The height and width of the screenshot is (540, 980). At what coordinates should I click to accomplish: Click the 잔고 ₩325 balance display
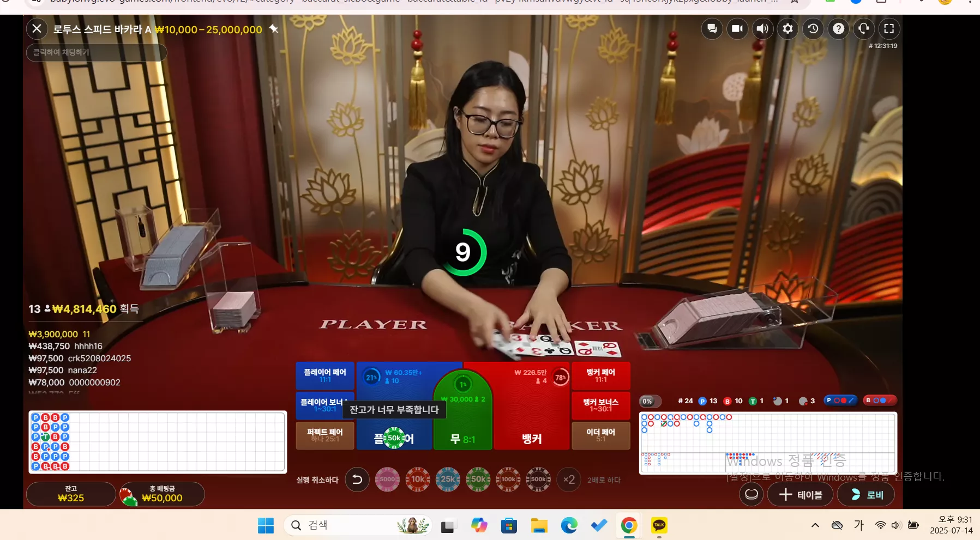(71, 494)
